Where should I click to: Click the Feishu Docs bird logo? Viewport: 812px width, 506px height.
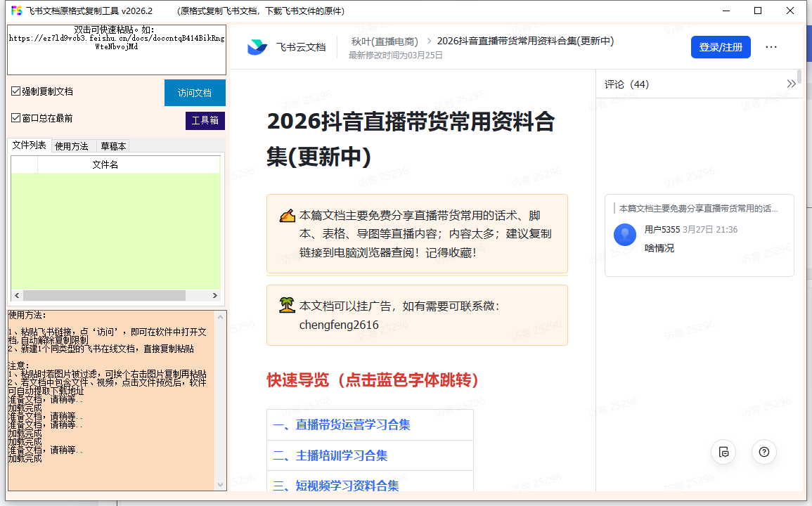(257, 47)
